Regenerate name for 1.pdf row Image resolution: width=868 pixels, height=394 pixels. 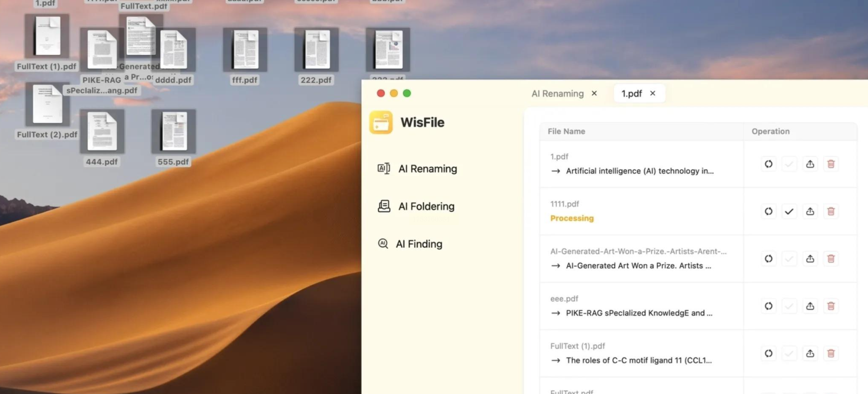(x=768, y=164)
